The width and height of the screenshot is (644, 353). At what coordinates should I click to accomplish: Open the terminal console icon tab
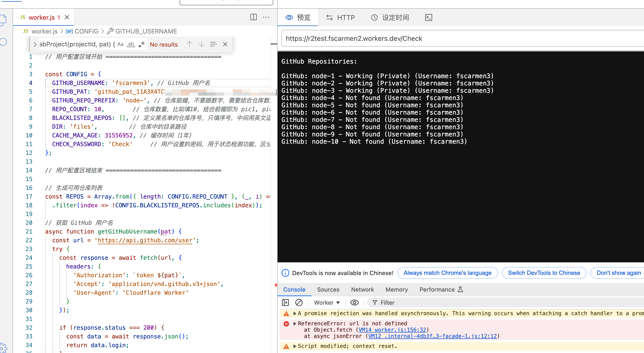[x=429, y=17]
